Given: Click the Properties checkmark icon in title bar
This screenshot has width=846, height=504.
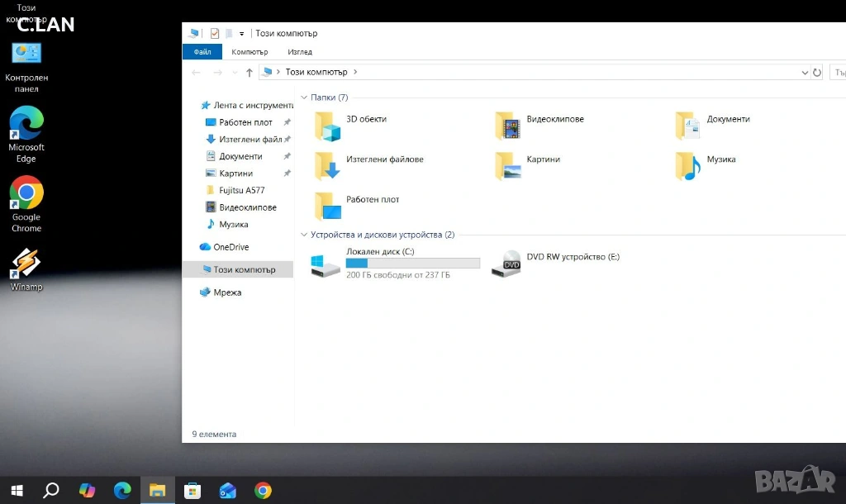Looking at the screenshot, I should pyautogui.click(x=215, y=33).
